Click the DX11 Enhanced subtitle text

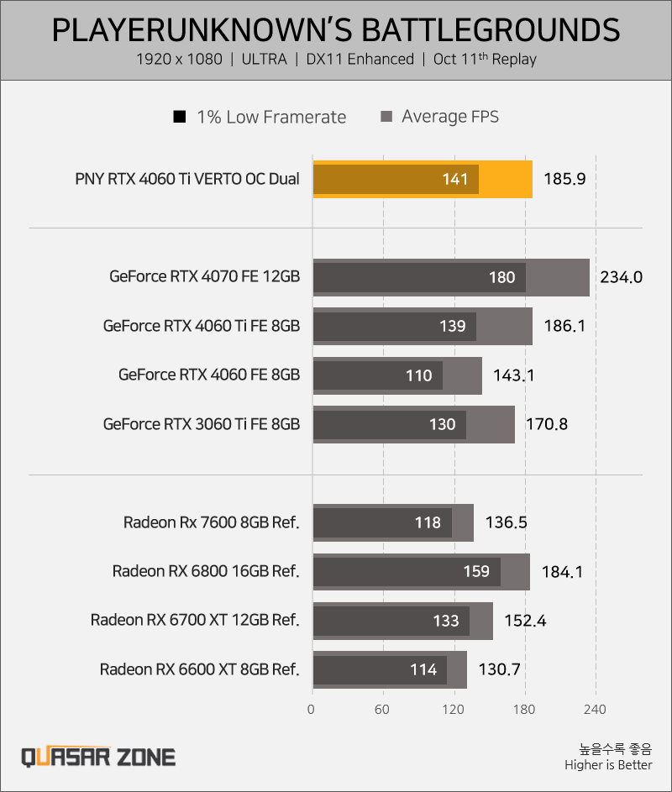click(x=360, y=59)
